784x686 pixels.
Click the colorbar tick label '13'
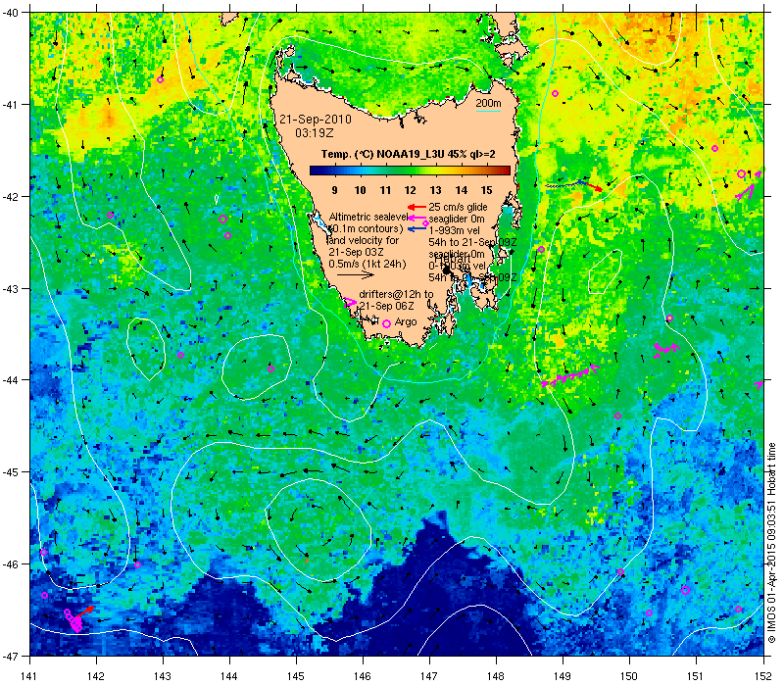tap(435, 190)
